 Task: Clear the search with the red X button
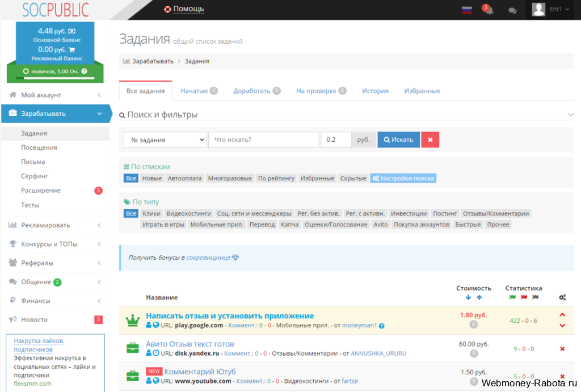pyautogui.click(x=430, y=140)
